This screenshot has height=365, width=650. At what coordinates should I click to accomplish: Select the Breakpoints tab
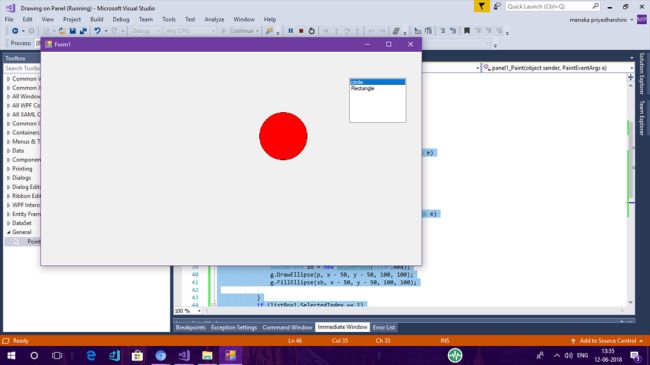[x=190, y=327]
